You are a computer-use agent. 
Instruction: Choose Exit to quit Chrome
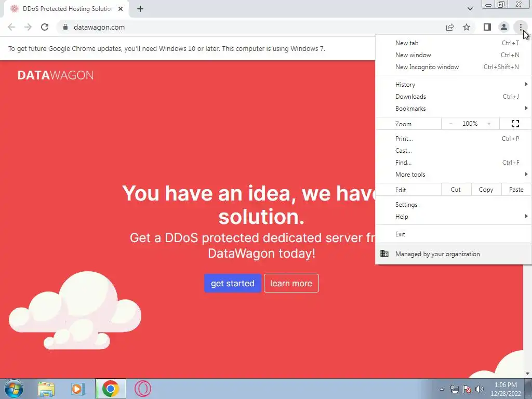coord(453,234)
